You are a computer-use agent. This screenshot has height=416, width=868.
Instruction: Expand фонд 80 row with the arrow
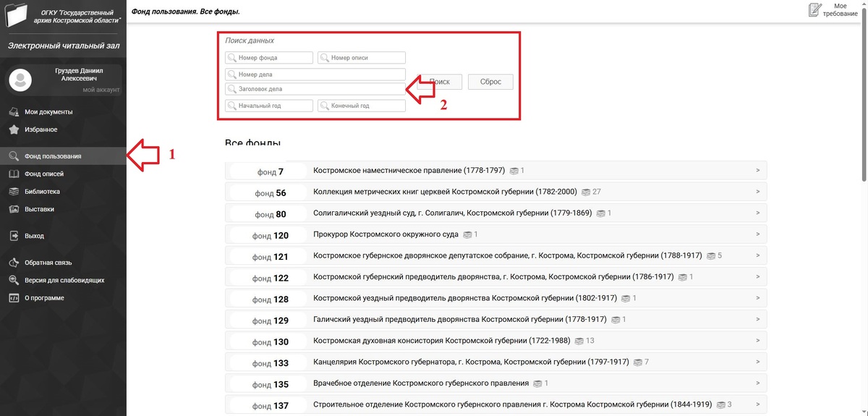pyautogui.click(x=757, y=213)
